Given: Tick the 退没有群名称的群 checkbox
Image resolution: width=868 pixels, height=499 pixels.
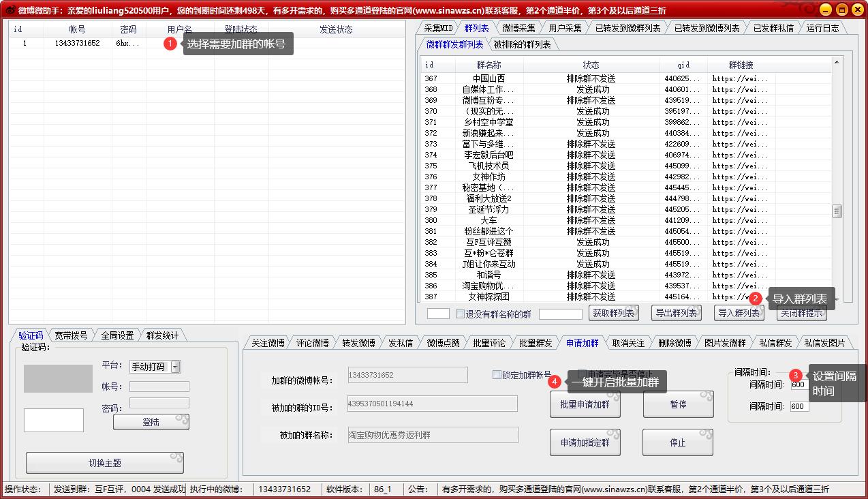Looking at the screenshot, I should tap(460, 314).
